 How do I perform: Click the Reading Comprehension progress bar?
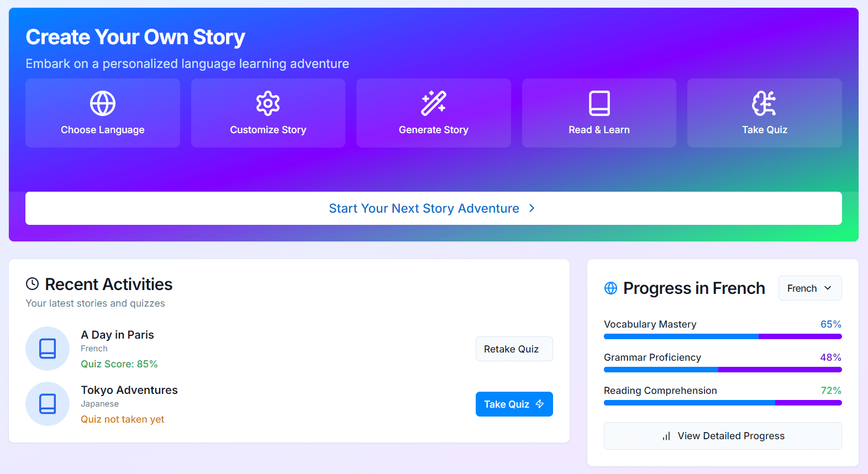click(x=723, y=403)
